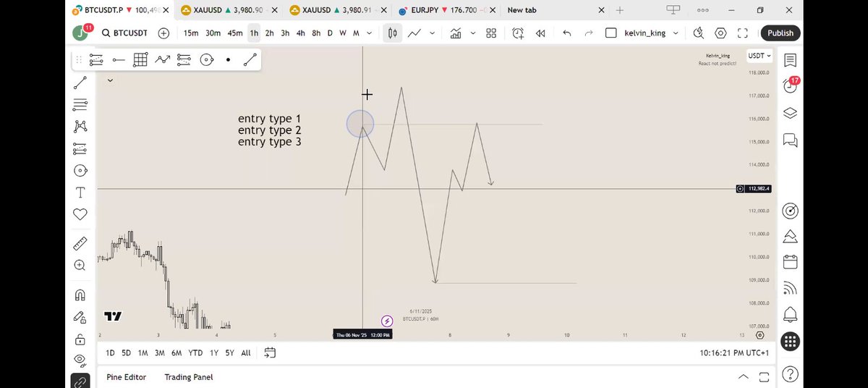The image size is (868, 388).
Task: Open chart settings hexagon icon
Action: pos(720,33)
